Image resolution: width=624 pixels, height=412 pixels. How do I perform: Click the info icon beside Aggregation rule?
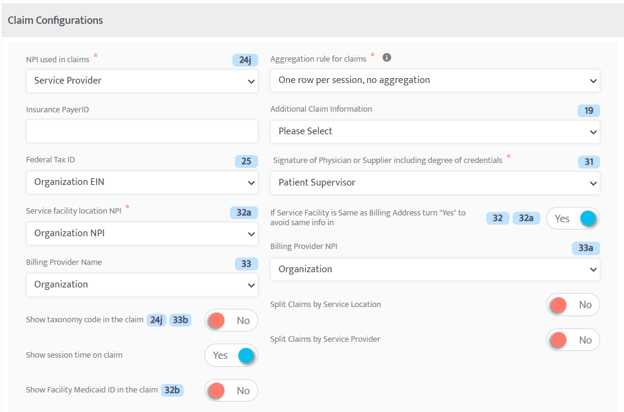click(x=386, y=58)
